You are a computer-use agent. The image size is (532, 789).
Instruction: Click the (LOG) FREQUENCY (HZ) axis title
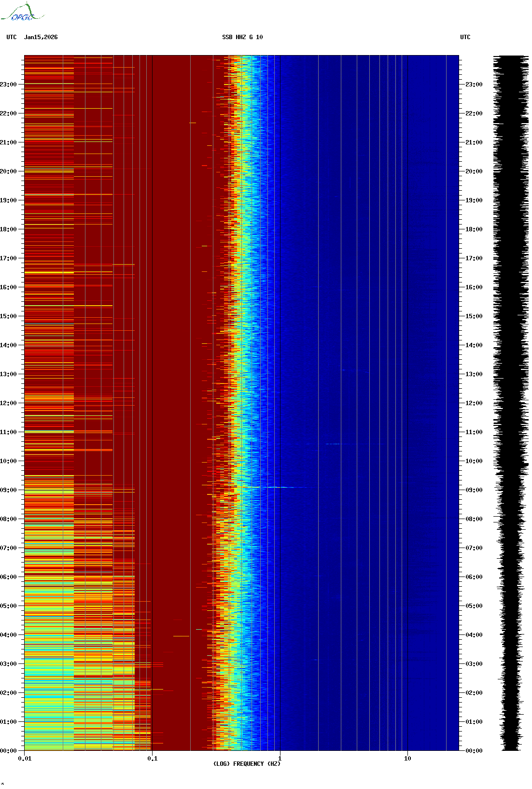[x=247, y=764]
